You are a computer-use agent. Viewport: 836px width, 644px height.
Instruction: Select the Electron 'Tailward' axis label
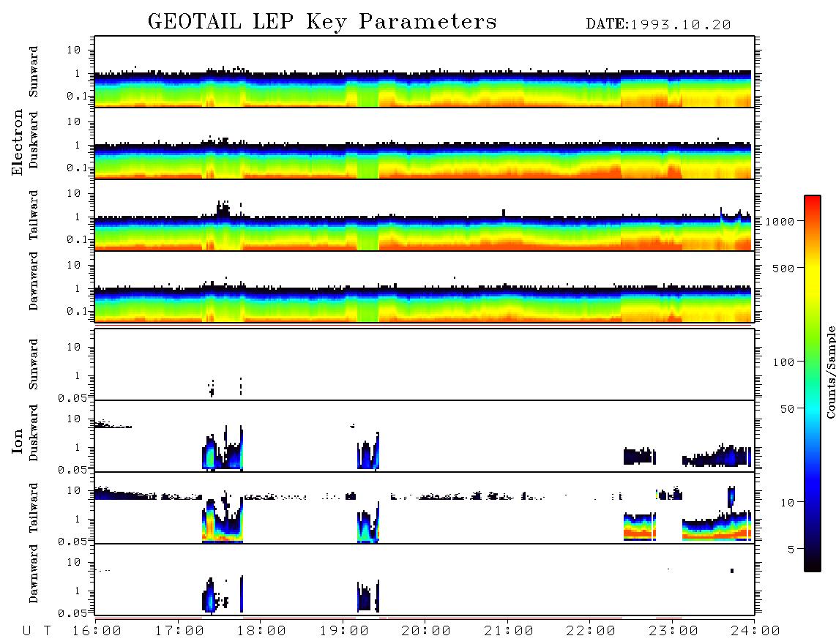click(34, 215)
